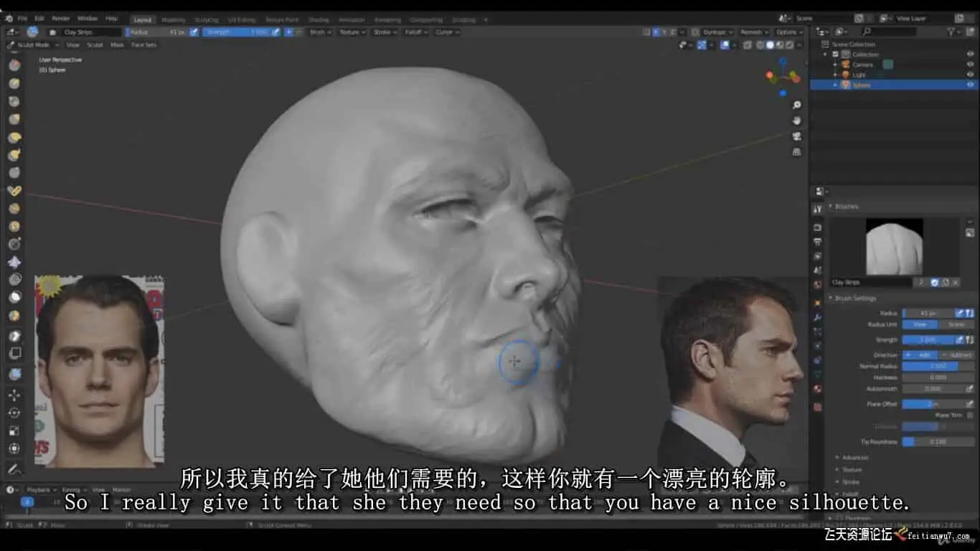Switch viewport shading to Wireframe
This screenshot has width=980, height=551.
pos(760,44)
